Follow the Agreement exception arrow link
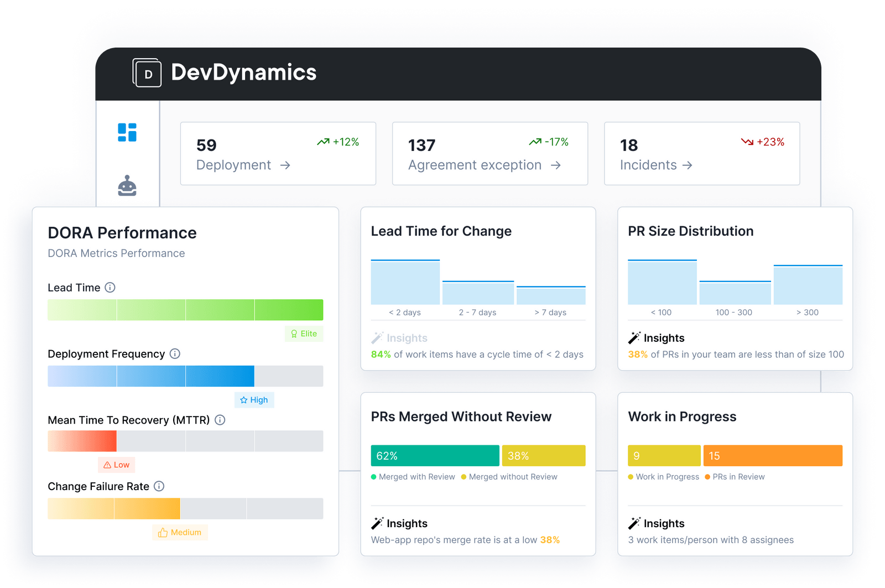 [556, 165]
